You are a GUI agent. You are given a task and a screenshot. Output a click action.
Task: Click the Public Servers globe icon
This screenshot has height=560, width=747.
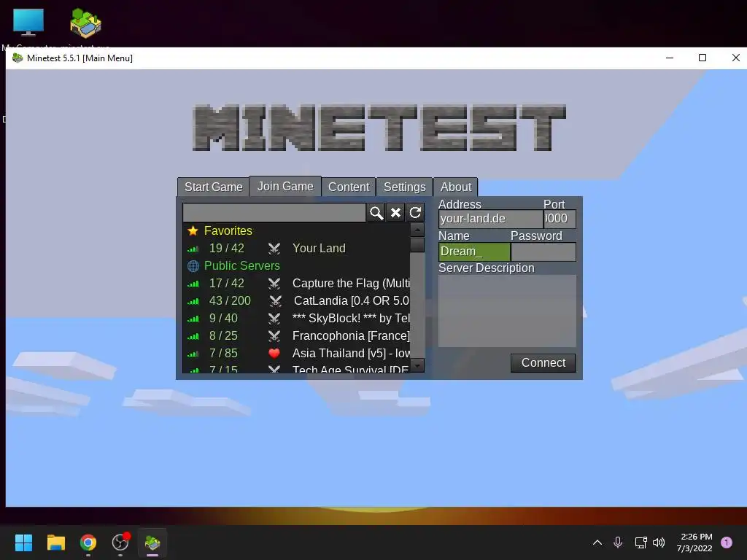pyautogui.click(x=193, y=265)
